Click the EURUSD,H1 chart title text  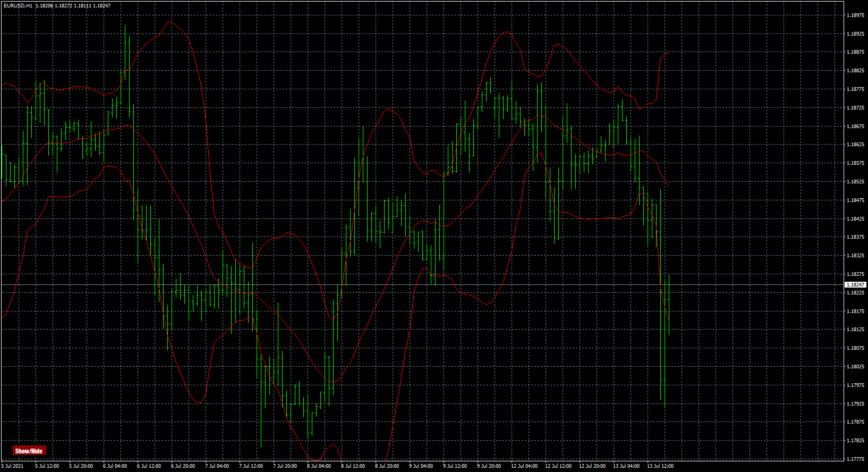click(18, 5)
